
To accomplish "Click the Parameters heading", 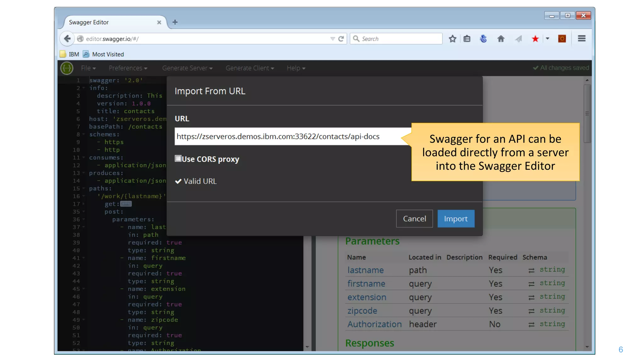I will 372,241.
